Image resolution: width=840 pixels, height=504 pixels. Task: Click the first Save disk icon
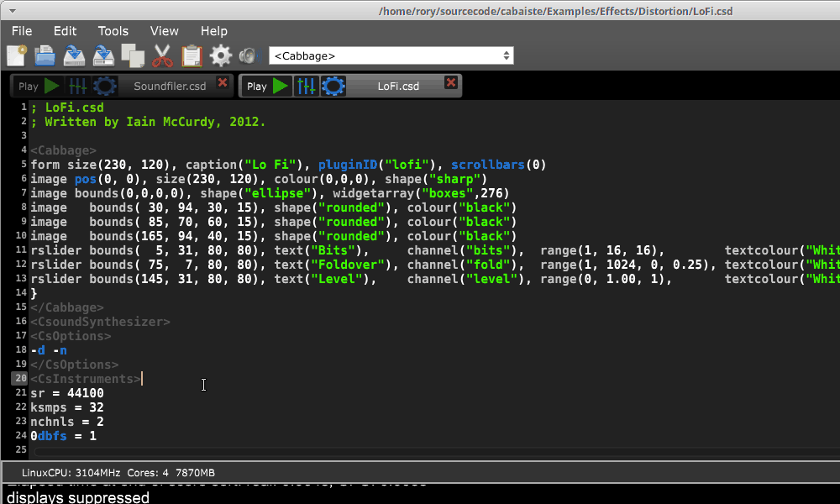(x=74, y=56)
